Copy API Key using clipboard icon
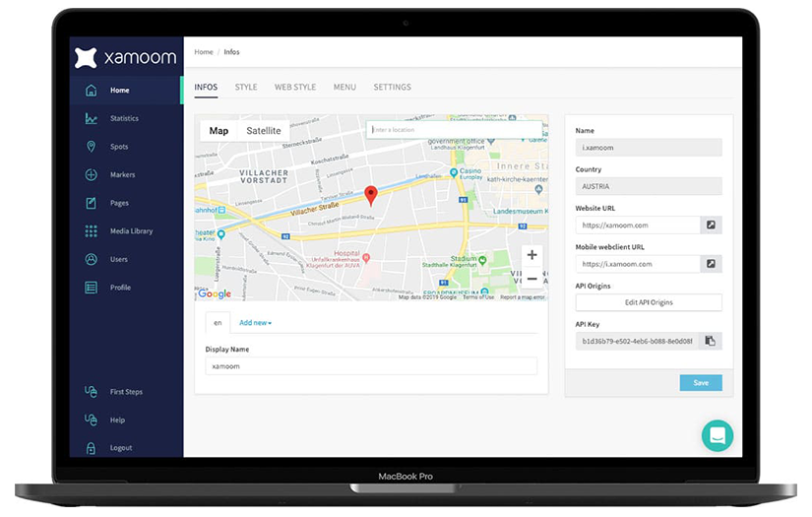Viewport: 812px width, 517px height. coord(711,341)
